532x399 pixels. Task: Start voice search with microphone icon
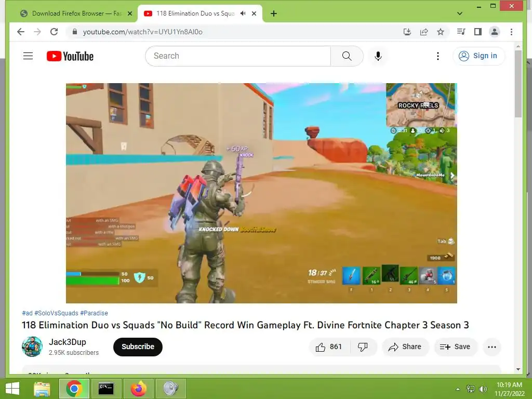pyautogui.click(x=378, y=56)
